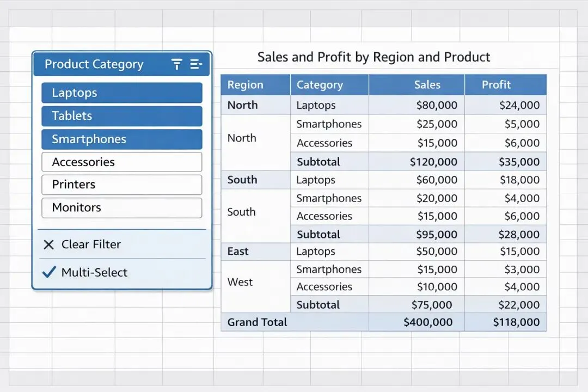Click the $24,000 profit cell

tap(505, 105)
